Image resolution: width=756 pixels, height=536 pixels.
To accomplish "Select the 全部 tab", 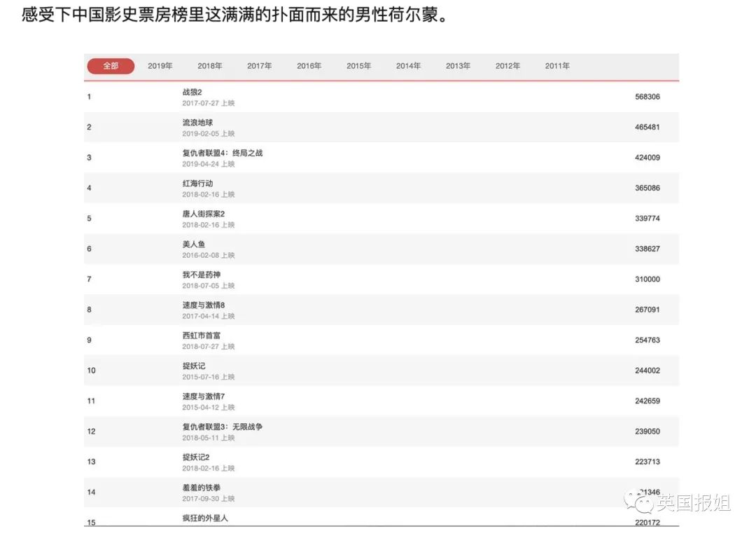I will tap(111, 66).
